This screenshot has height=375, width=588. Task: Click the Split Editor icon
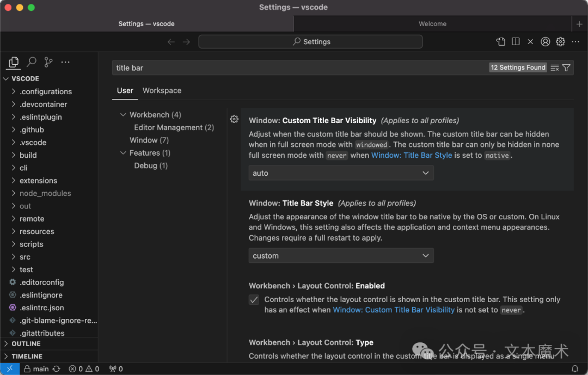point(515,41)
